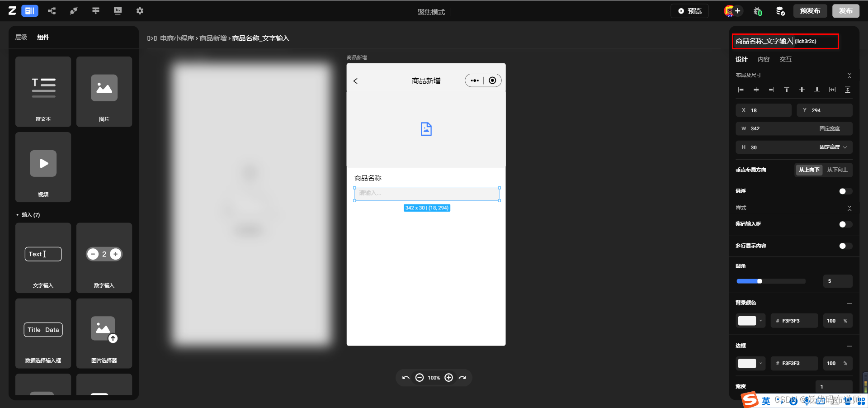
Task: Align horizontal center using the layout icon
Action: 756,90
